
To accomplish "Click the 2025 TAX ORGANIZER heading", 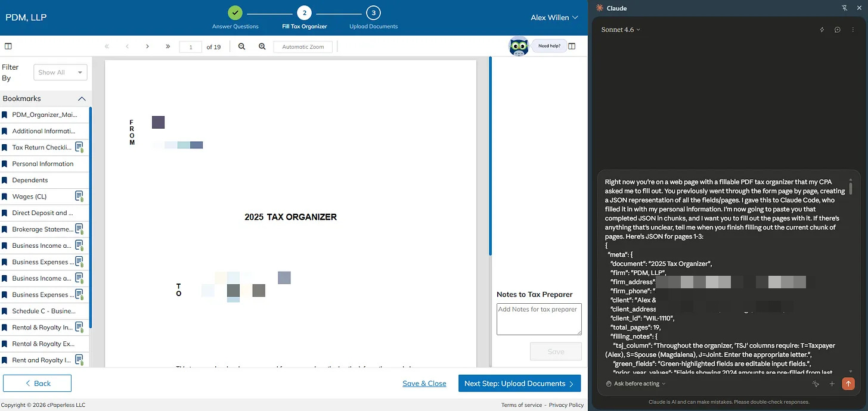I will [x=290, y=217].
